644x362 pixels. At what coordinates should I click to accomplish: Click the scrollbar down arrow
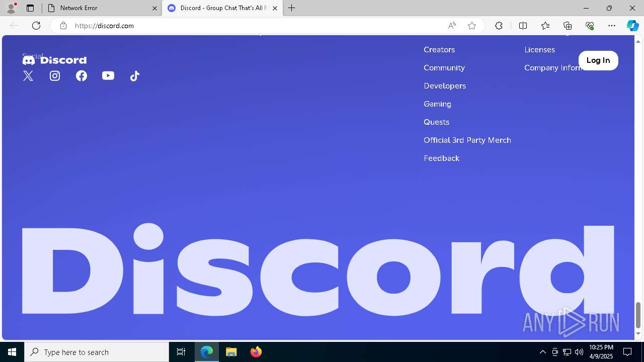pyautogui.click(x=638, y=334)
